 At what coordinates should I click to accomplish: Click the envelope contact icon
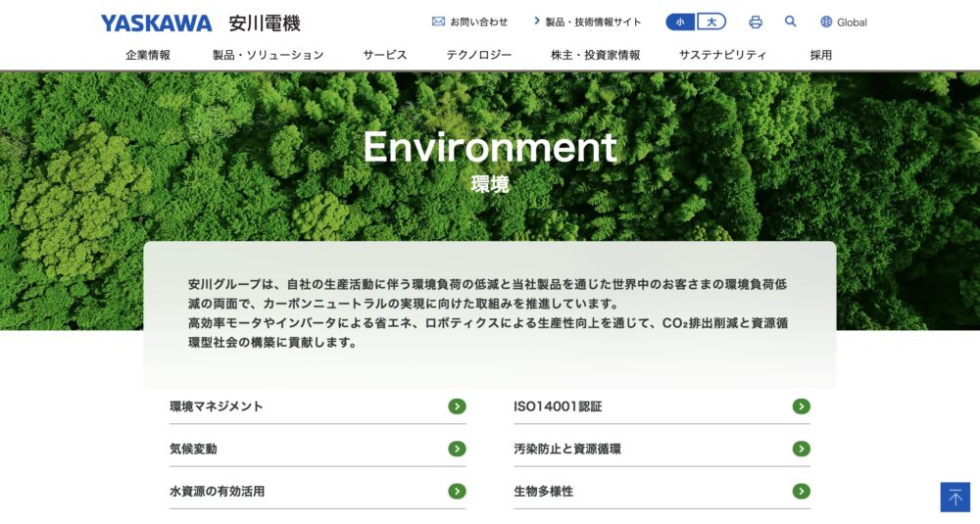[x=438, y=22]
